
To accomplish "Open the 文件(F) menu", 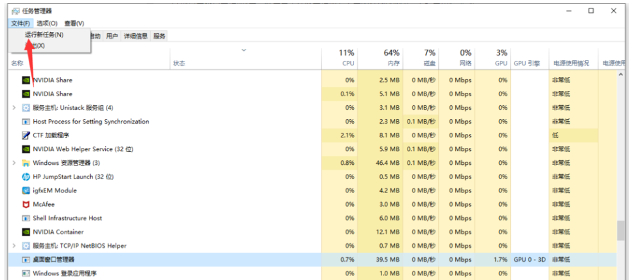I will click(20, 24).
